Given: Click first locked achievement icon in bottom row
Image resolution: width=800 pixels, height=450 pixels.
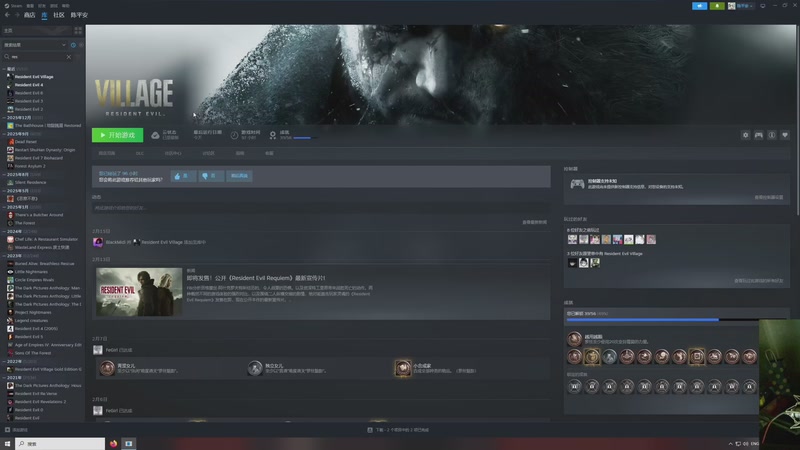Looking at the screenshot, I should 574,387.
